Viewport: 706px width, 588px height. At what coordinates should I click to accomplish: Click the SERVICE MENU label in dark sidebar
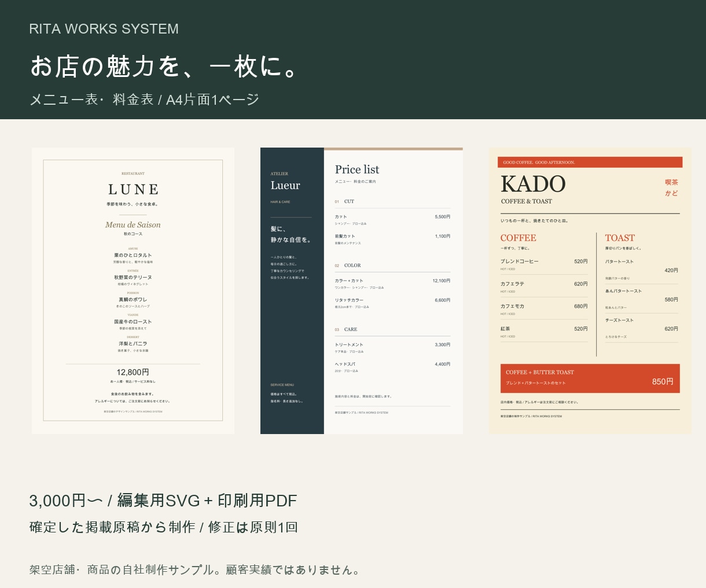click(x=282, y=385)
